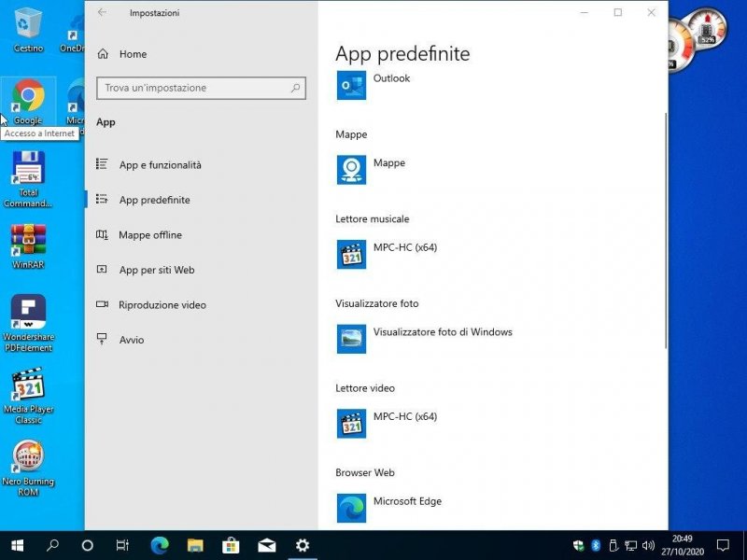
Task: Open File Explorer from the taskbar
Action: point(195,545)
